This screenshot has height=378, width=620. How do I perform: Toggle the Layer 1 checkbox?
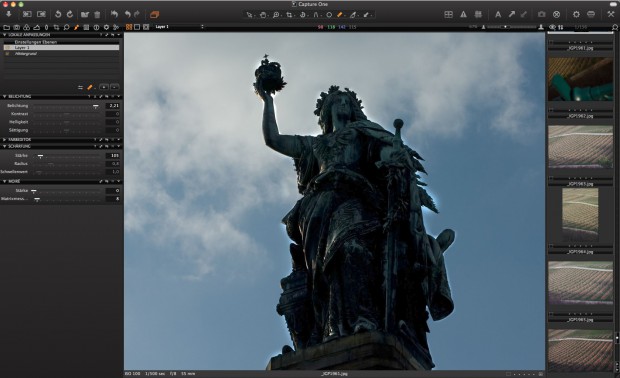(x=7, y=47)
